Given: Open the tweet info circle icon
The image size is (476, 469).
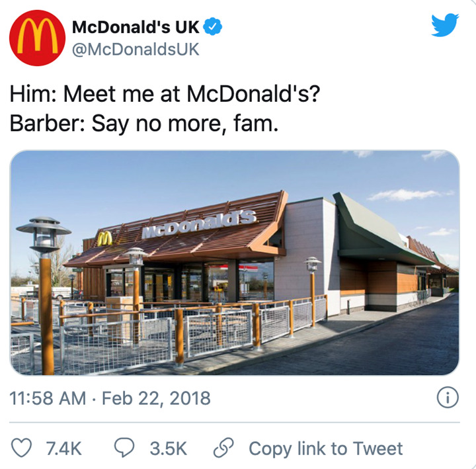Looking at the screenshot, I should pos(448,398).
